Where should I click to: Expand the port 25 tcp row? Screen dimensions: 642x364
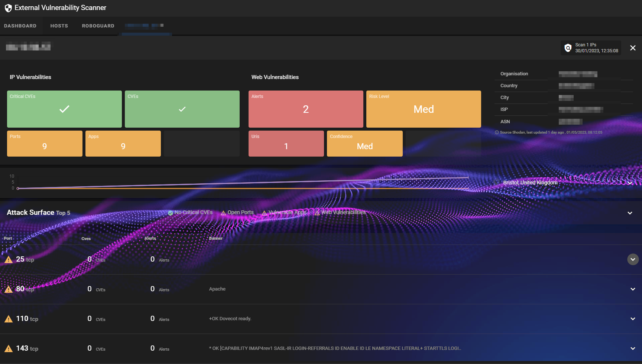(633, 259)
